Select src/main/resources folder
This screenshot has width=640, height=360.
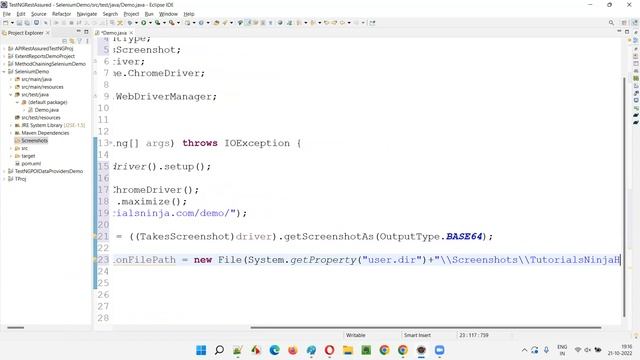tap(42, 87)
